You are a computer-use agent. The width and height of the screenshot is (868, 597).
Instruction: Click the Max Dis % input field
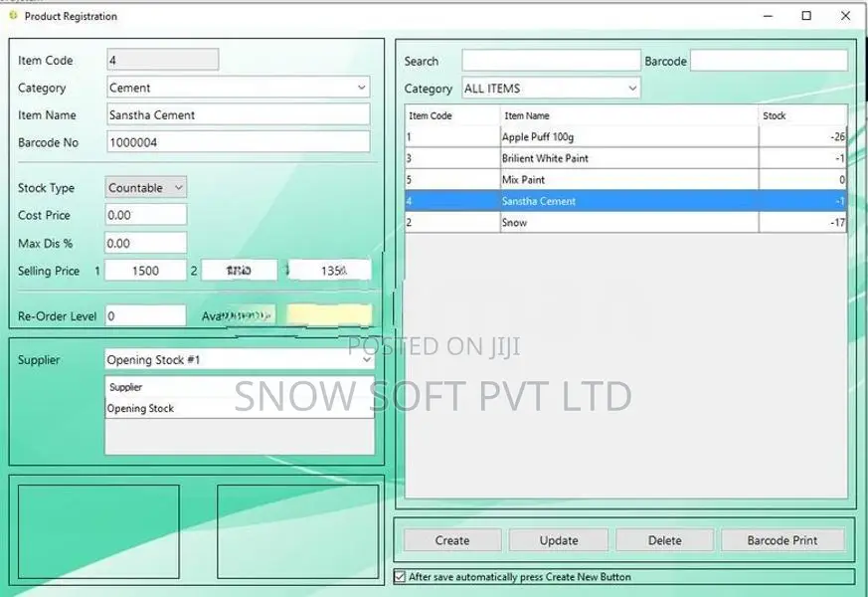pos(146,243)
